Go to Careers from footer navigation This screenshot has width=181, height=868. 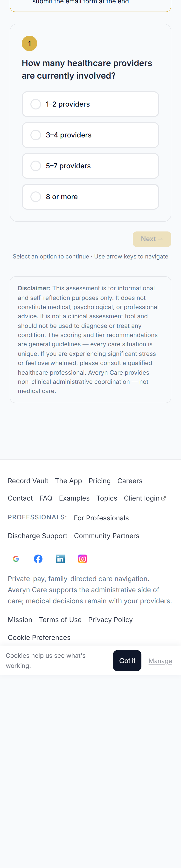[x=130, y=481]
